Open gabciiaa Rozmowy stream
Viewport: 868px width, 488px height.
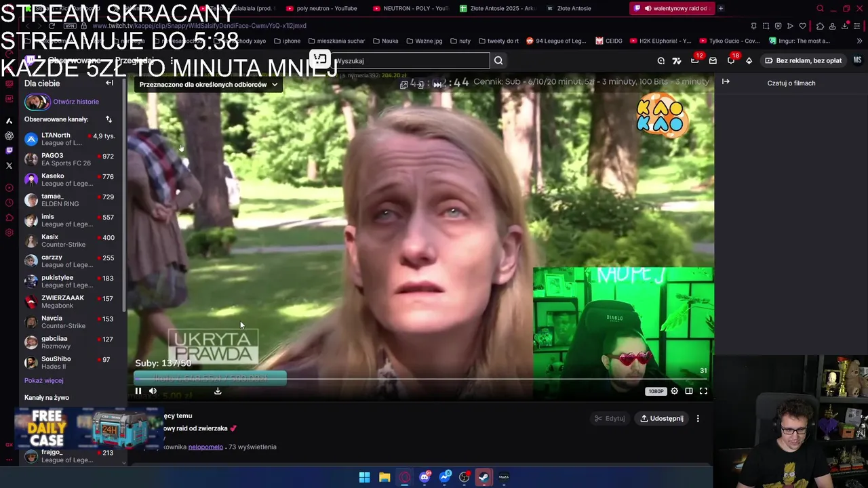(x=70, y=342)
